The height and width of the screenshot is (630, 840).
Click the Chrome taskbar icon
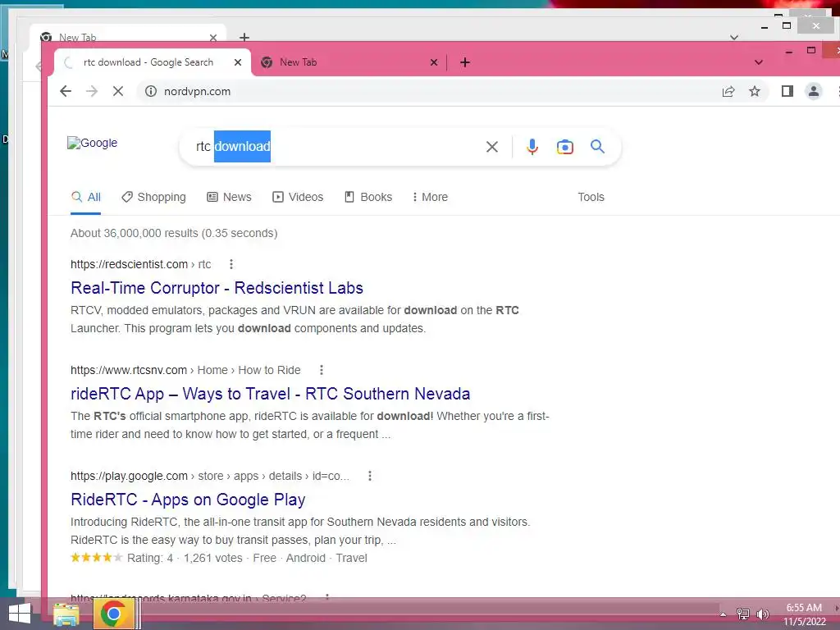(113, 614)
